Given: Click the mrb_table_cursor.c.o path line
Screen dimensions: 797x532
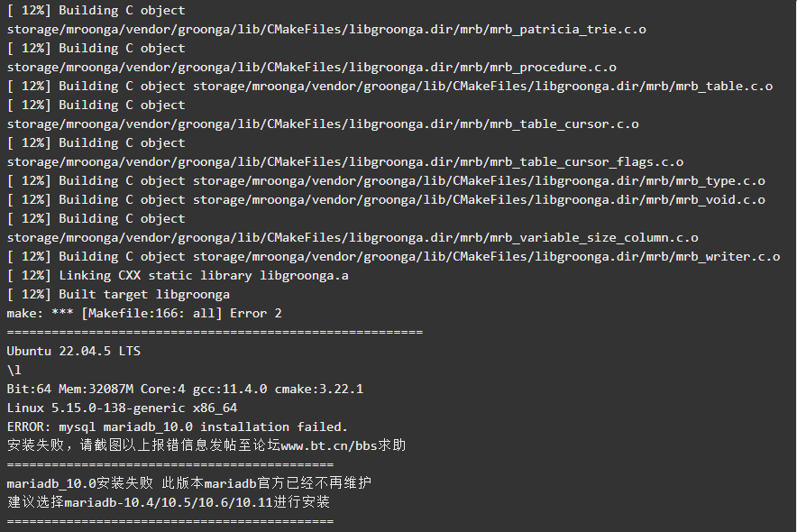Looking at the screenshot, I should 323,124.
